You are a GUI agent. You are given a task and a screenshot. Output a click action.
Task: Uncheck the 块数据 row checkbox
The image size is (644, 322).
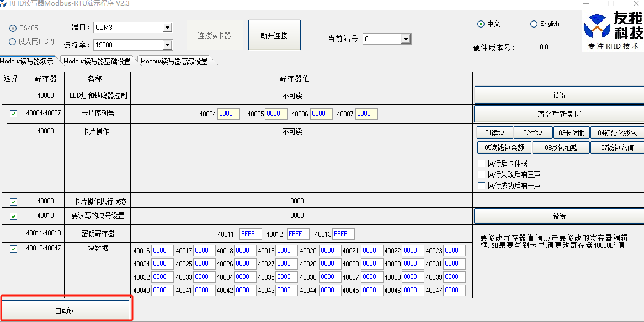click(12, 248)
